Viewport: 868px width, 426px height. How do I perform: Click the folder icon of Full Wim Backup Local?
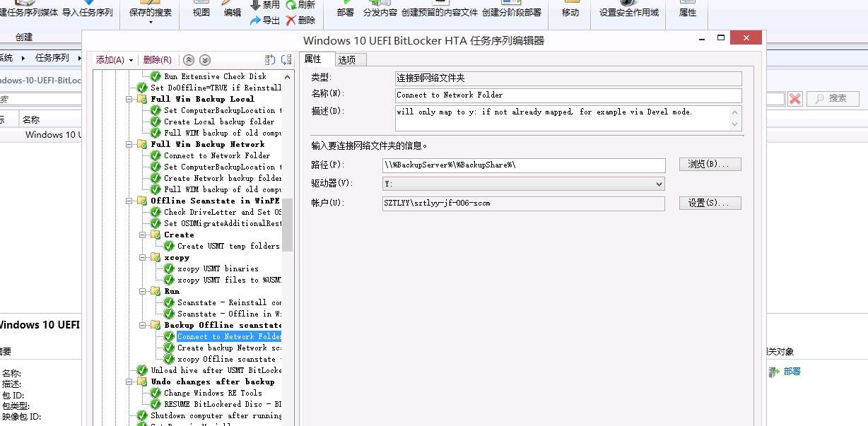click(x=142, y=99)
